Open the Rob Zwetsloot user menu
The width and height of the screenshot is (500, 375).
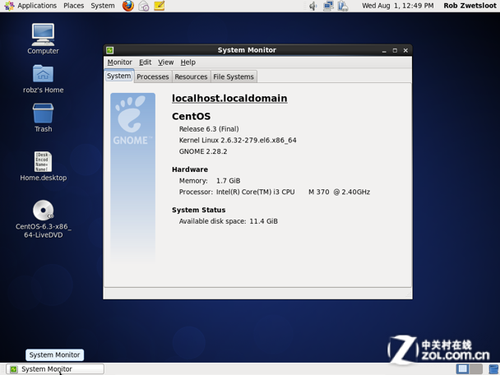coord(470,6)
